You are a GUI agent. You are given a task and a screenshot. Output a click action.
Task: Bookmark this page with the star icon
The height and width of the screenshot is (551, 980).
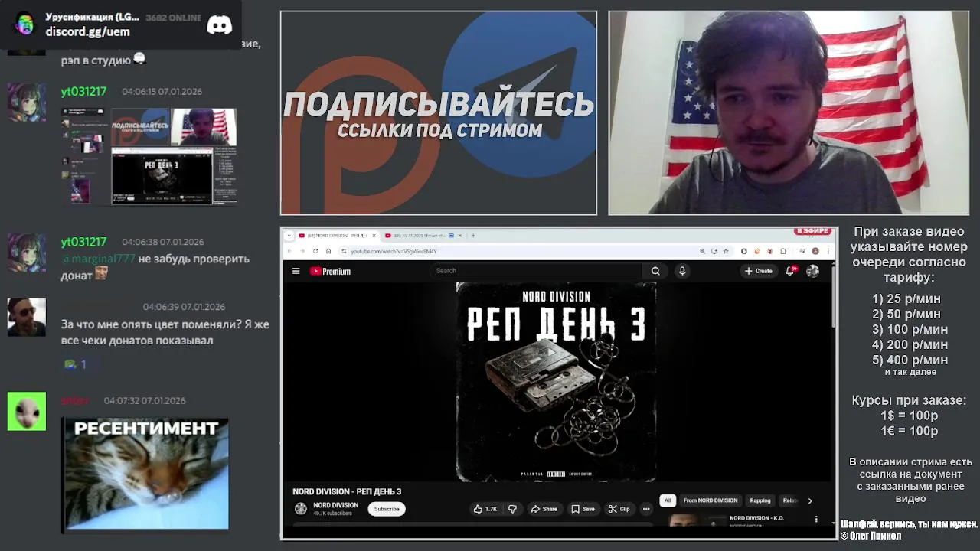click(726, 251)
